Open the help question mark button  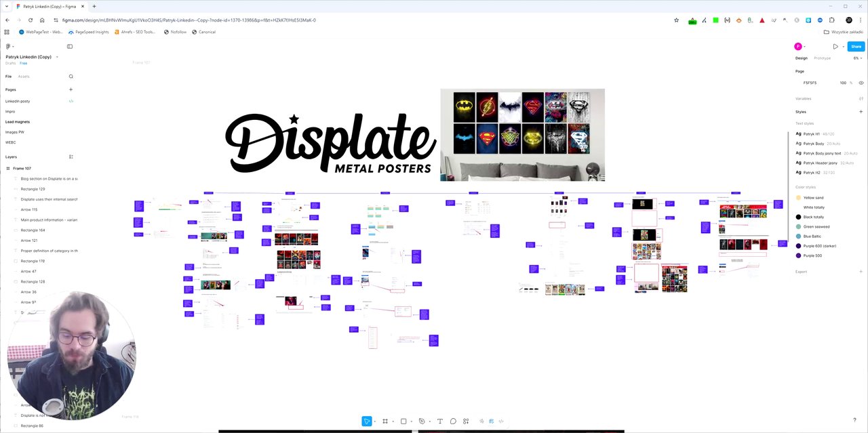(854, 420)
